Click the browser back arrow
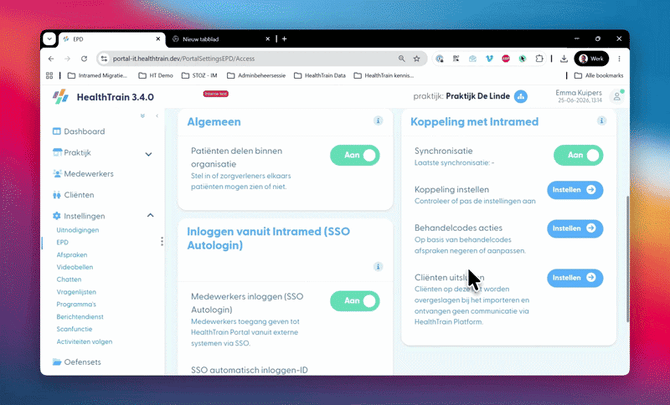Screen dimensions: 670x405 pyautogui.click(x=51, y=59)
